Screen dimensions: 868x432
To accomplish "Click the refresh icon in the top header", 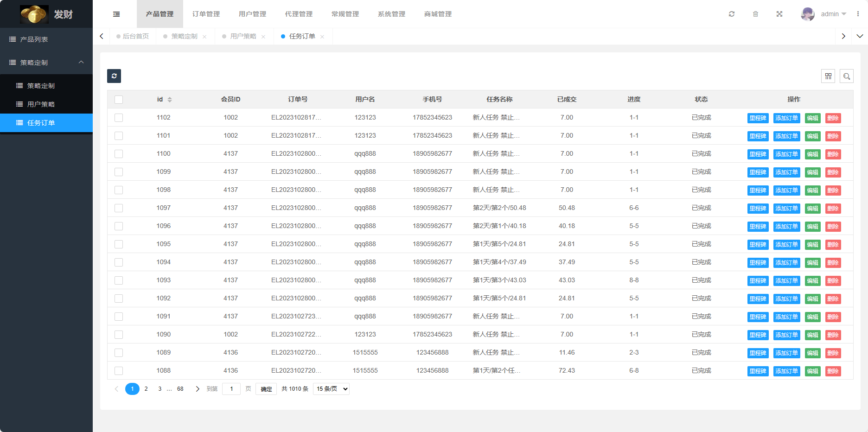I will (x=732, y=14).
